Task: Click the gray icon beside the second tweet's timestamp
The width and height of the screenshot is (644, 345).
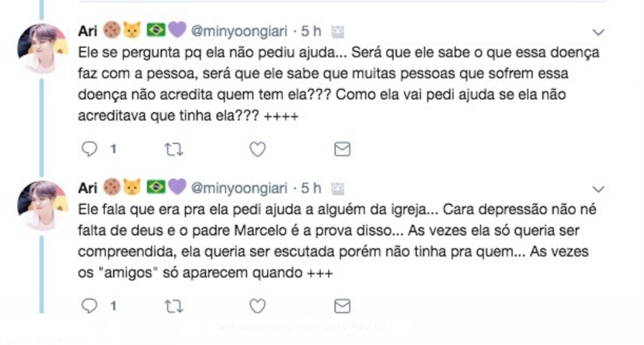Action: pyautogui.click(x=338, y=188)
